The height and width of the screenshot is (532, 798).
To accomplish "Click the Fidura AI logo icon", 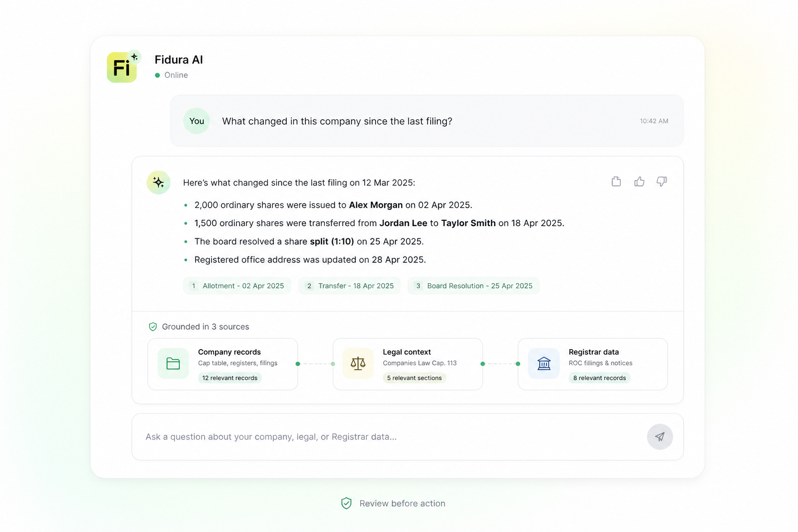I will click(122, 67).
